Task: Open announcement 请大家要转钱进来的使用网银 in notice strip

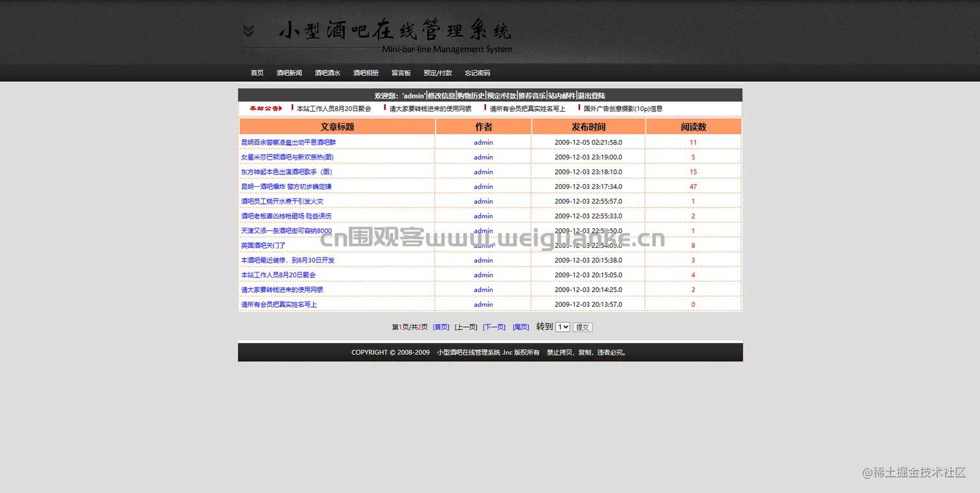Action: click(x=430, y=109)
